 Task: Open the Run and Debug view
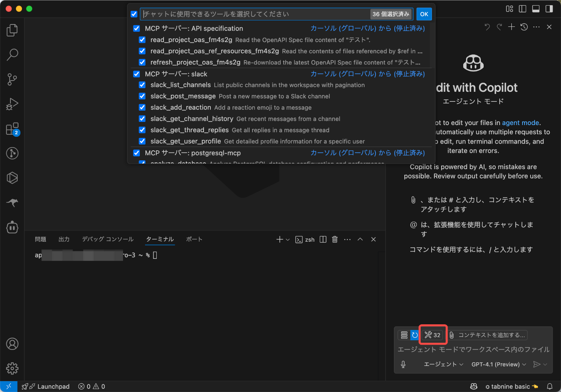coord(12,104)
